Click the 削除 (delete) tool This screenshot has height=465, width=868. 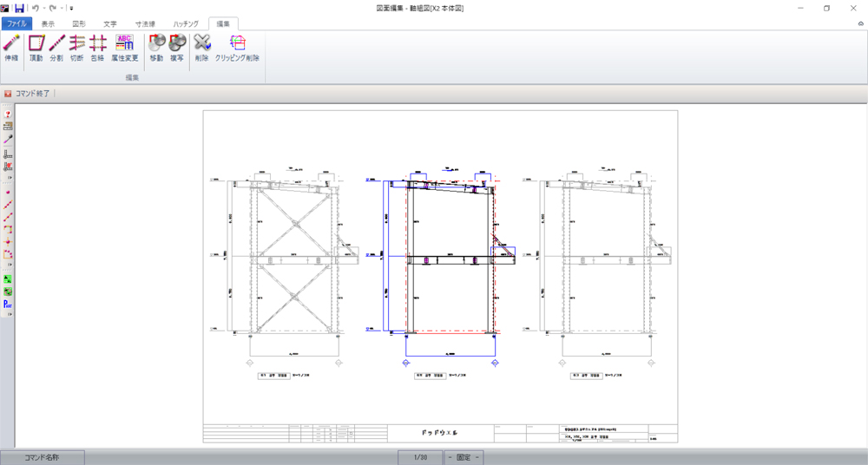click(201, 48)
